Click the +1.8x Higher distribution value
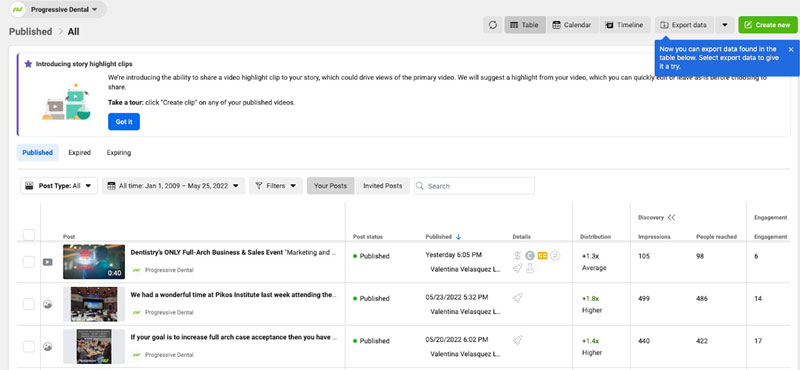The image size is (800, 370). tap(592, 304)
